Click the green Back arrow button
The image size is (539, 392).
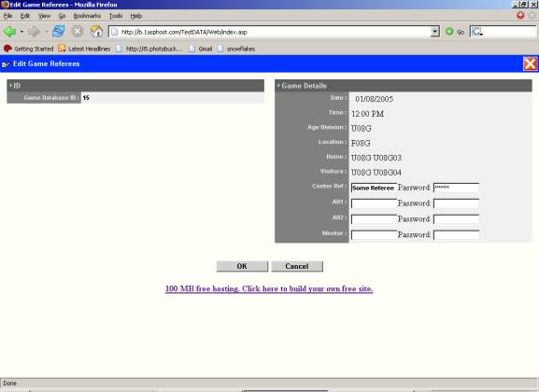click(9, 32)
